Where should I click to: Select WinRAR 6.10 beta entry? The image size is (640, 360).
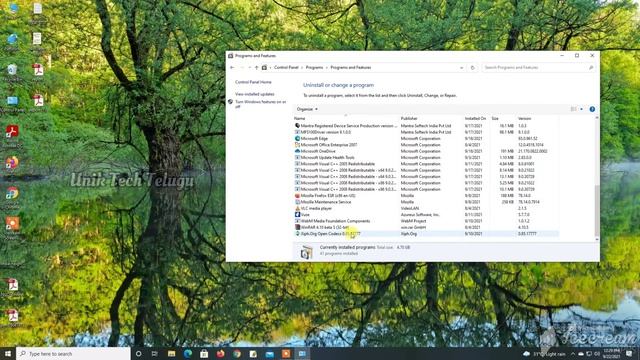[426, 227]
